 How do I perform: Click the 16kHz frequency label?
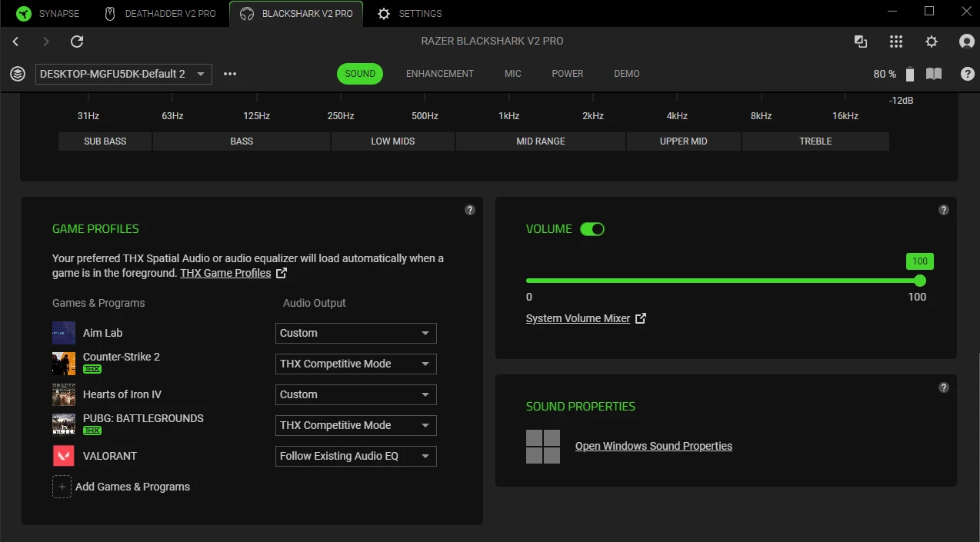[845, 116]
